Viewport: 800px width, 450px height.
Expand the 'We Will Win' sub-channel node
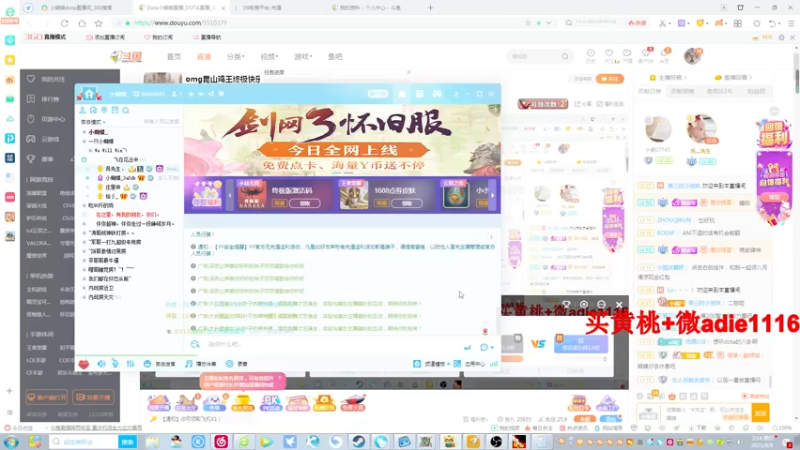90,151
